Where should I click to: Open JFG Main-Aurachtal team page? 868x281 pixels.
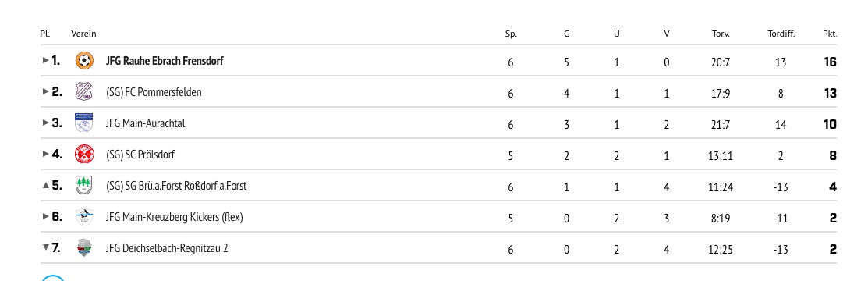[x=146, y=123]
